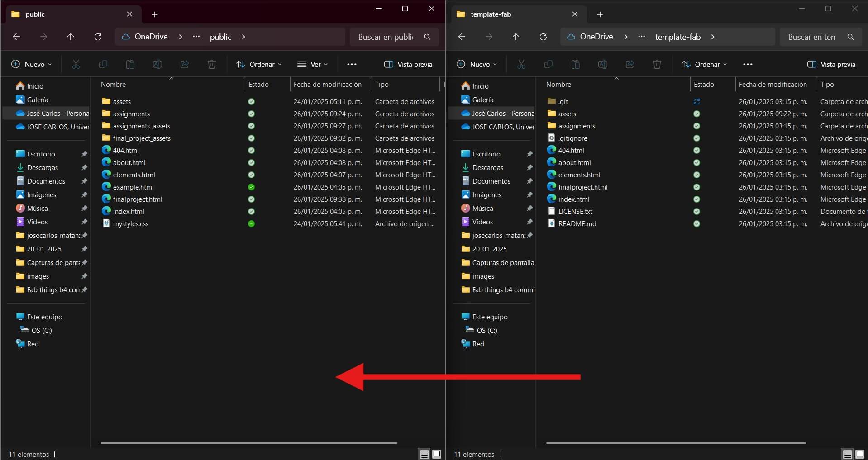Switch public window to details view icon
868x460 pixels.
424,454
